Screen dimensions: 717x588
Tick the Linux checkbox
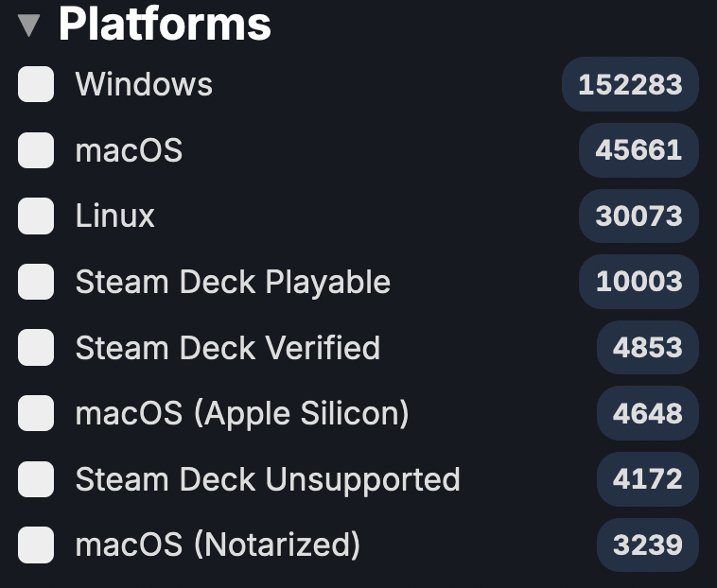click(36, 216)
